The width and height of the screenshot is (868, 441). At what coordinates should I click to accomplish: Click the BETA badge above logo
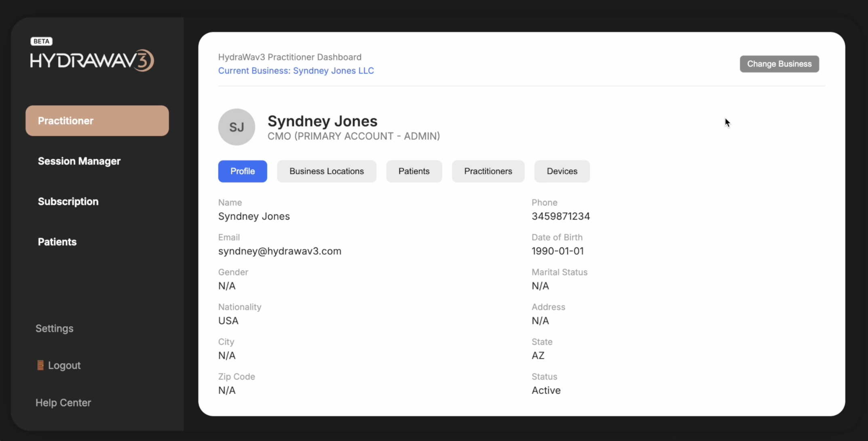pyautogui.click(x=41, y=41)
